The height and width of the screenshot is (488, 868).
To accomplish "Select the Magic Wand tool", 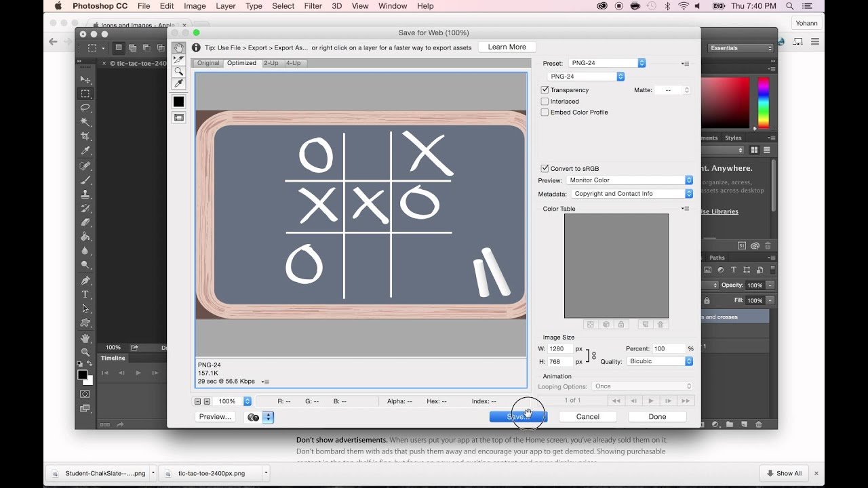I will click(85, 122).
